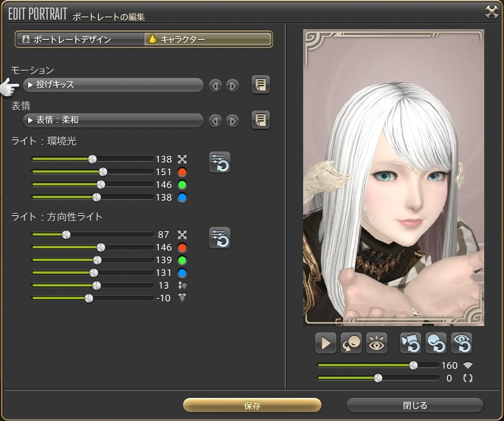Reset directional light (方向性ライト) settings
The width and height of the screenshot is (504, 421).
220,238
